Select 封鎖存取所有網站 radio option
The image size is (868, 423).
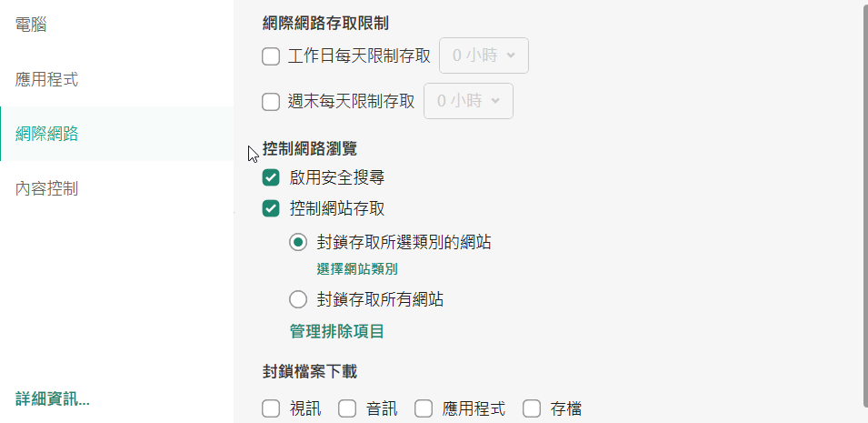click(298, 298)
